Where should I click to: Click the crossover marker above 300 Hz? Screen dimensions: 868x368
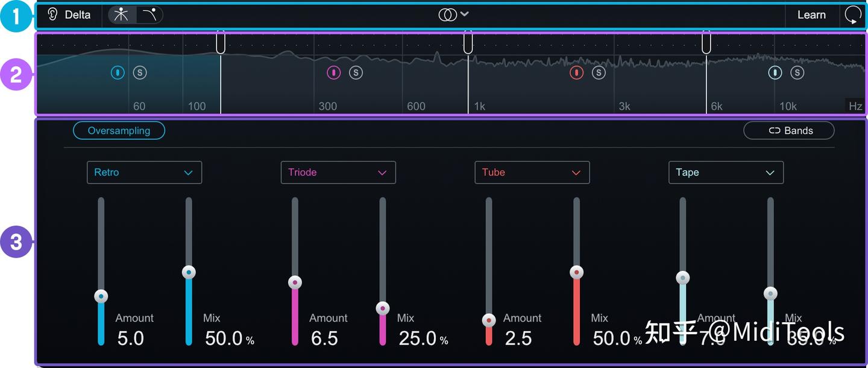(x=467, y=42)
